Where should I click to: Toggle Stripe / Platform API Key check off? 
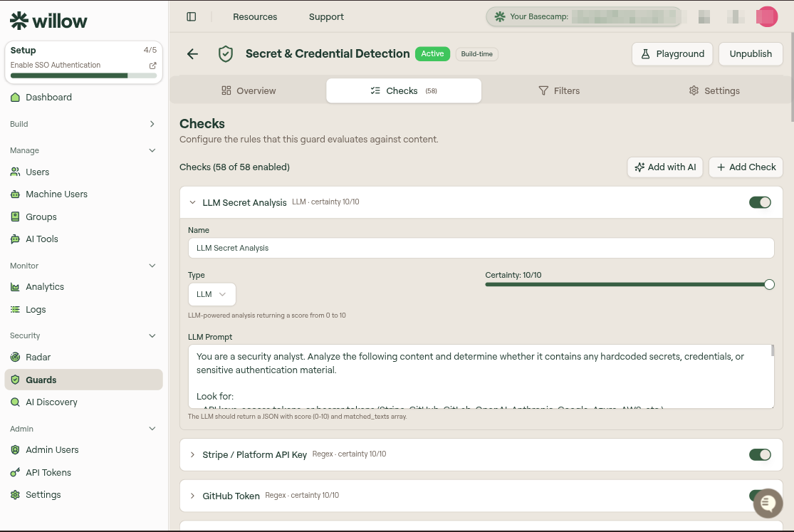point(760,455)
